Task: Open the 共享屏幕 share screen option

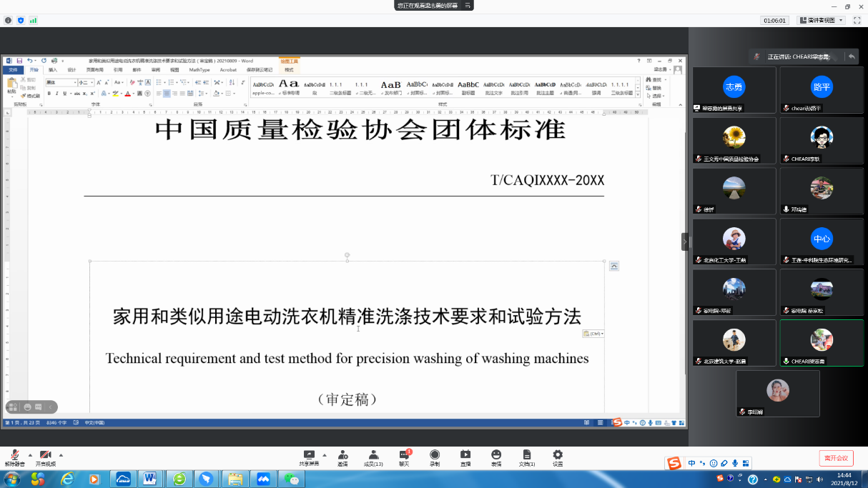Action: (x=310, y=457)
